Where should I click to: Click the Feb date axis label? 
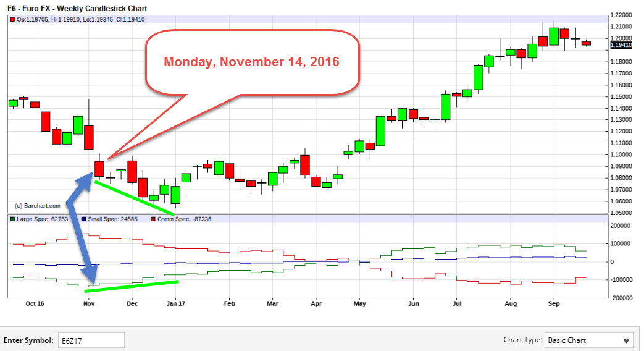[229, 303]
